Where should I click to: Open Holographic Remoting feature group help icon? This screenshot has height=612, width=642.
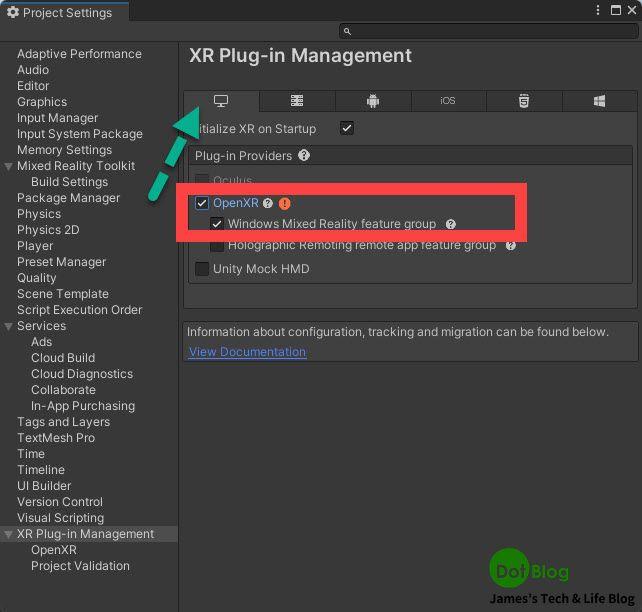tap(511, 246)
